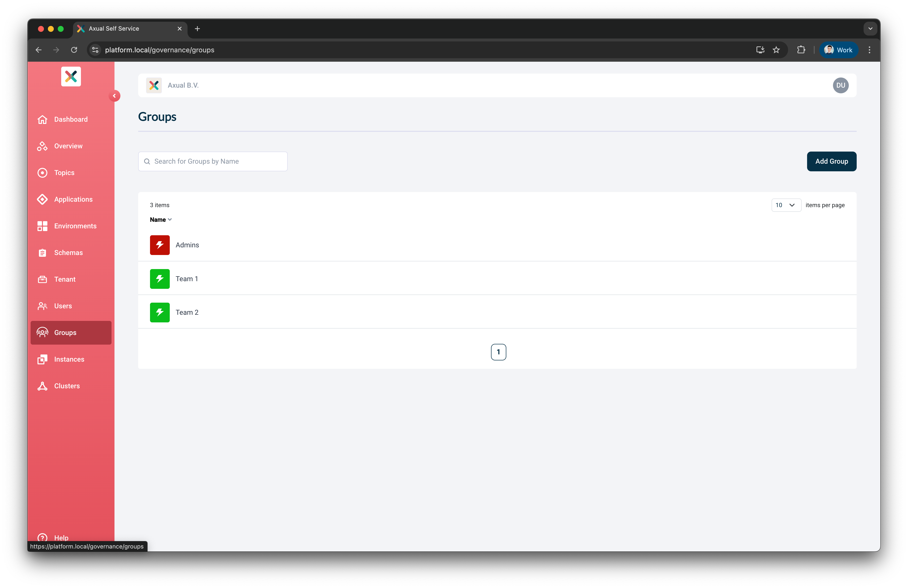This screenshot has height=588, width=908.
Task: Open Schemas clipboard icon
Action: [x=42, y=253]
